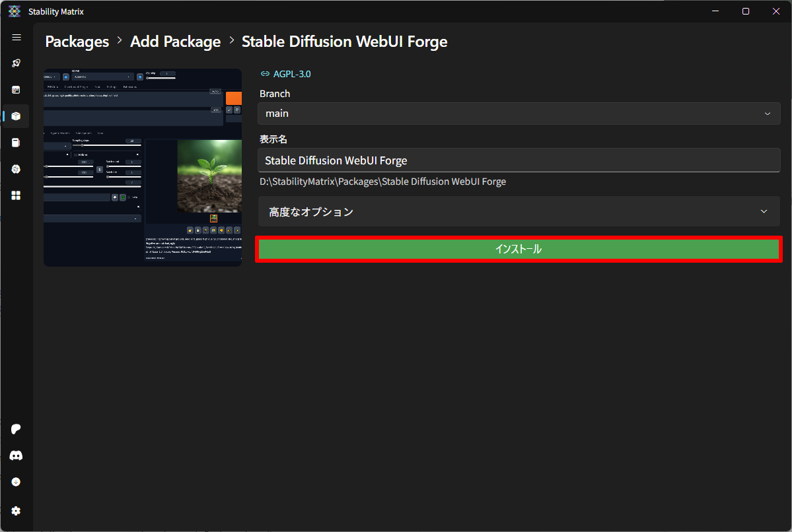The image size is (792, 532).
Task: Open the Inference page in sidebar
Action: coord(17,90)
